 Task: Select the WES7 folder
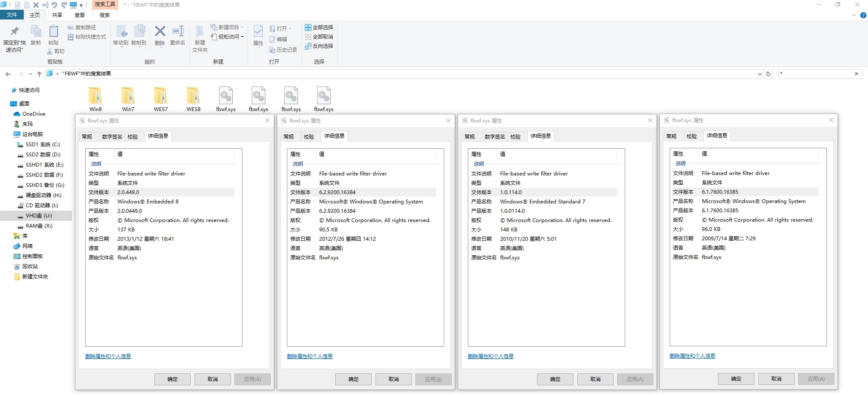pyautogui.click(x=161, y=99)
